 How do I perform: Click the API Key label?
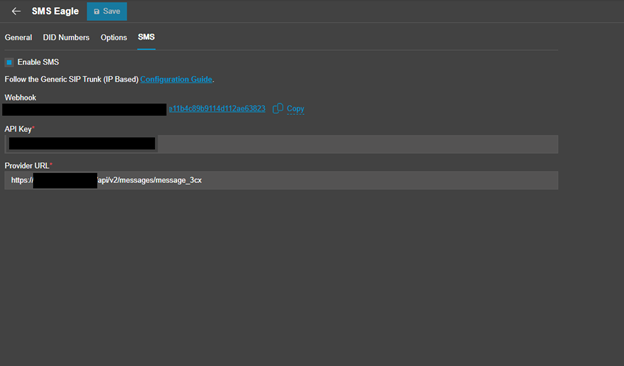tap(18, 129)
